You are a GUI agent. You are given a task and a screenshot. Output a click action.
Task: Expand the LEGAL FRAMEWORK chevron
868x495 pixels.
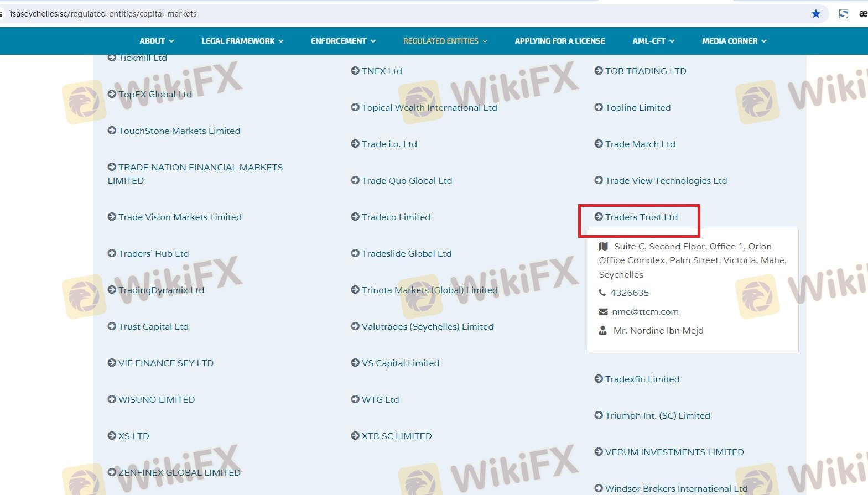pos(281,41)
